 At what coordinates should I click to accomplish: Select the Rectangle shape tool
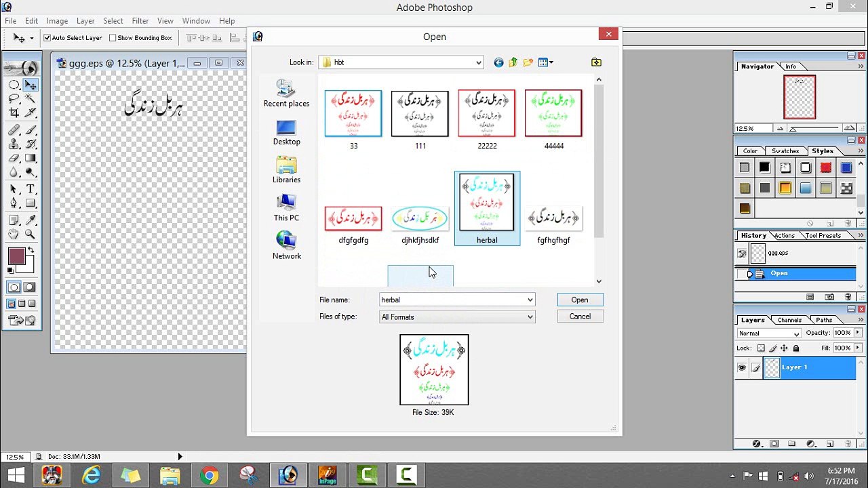click(x=31, y=203)
